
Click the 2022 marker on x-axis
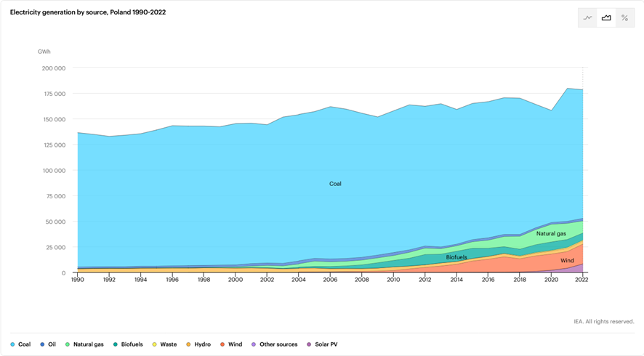point(582,280)
